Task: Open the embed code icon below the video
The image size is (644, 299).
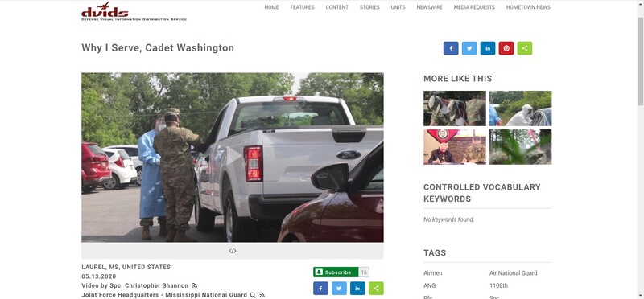Action: point(233,251)
